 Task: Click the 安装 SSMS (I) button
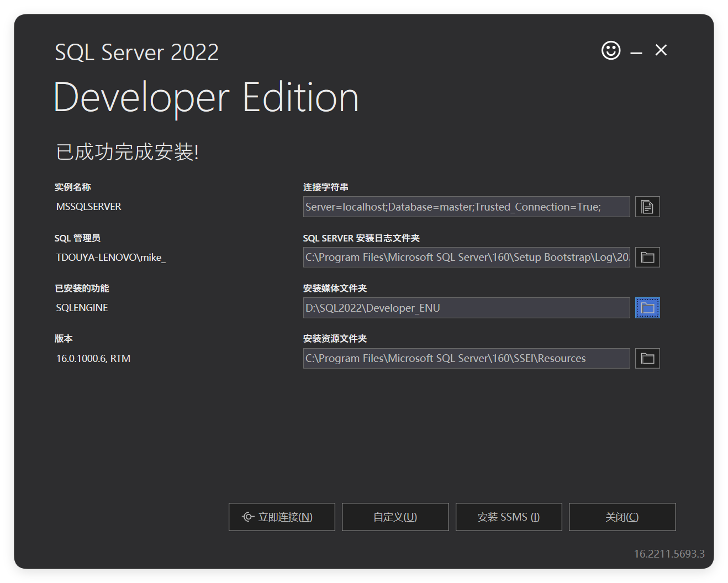(x=509, y=517)
